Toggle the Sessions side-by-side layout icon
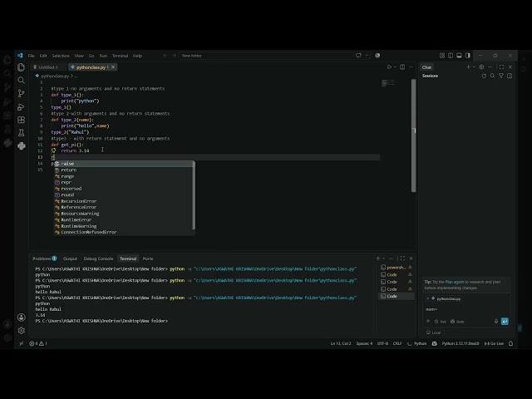The width and height of the screenshot is (532, 399). click(510, 76)
